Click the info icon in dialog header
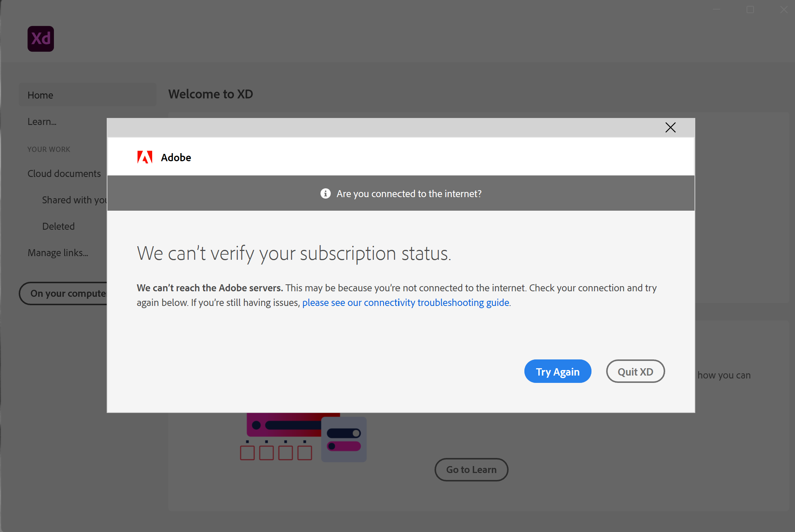795x532 pixels. click(x=326, y=193)
